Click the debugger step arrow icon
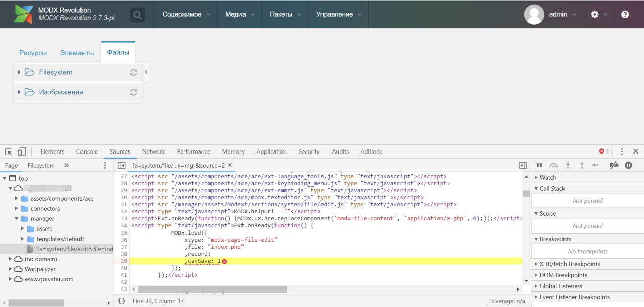The image size is (644, 307). (x=596, y=165)
